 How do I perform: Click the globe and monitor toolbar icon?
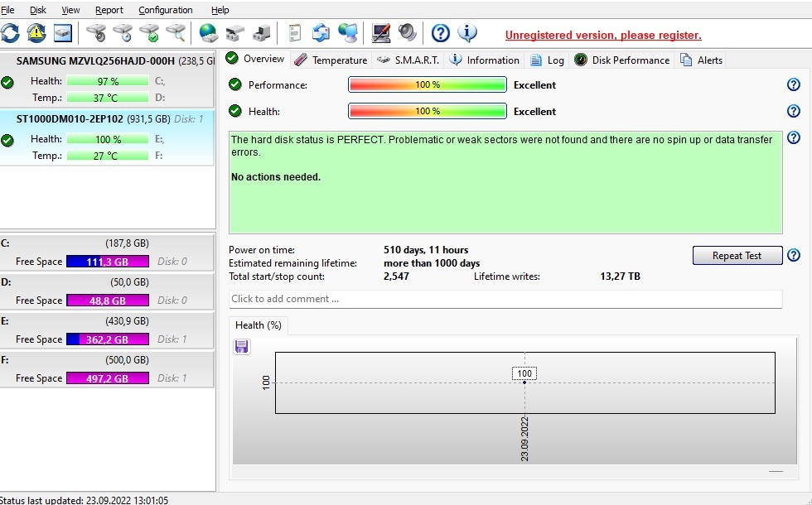[348, 34]
